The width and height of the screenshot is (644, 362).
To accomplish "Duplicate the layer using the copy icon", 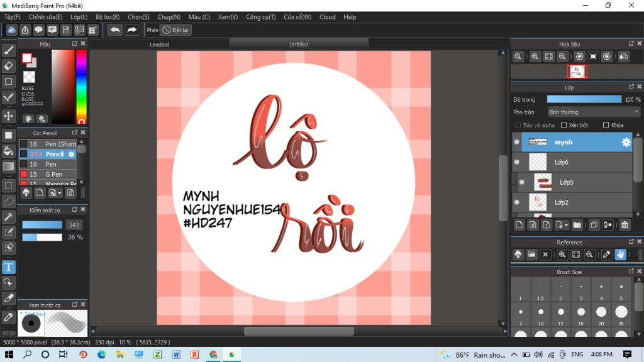I will tap(594, 225).
